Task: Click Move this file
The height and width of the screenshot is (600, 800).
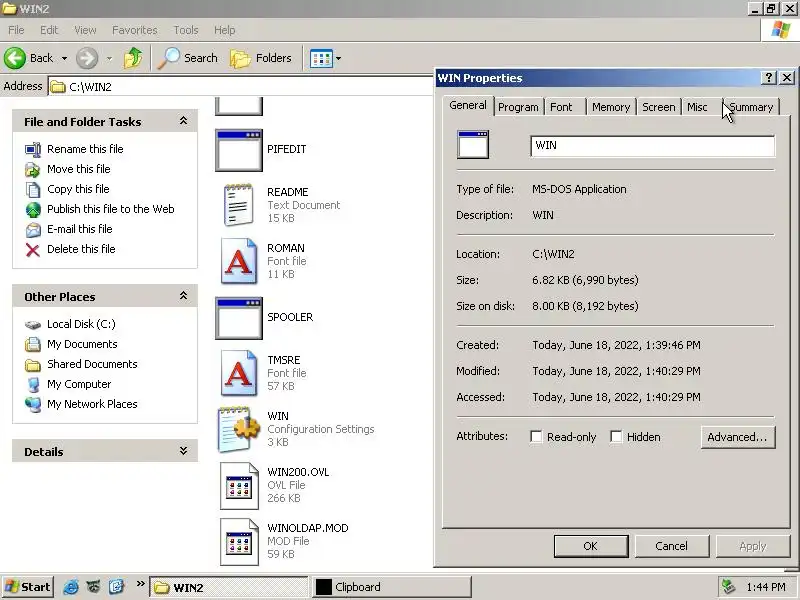Action: coord(79,169)
